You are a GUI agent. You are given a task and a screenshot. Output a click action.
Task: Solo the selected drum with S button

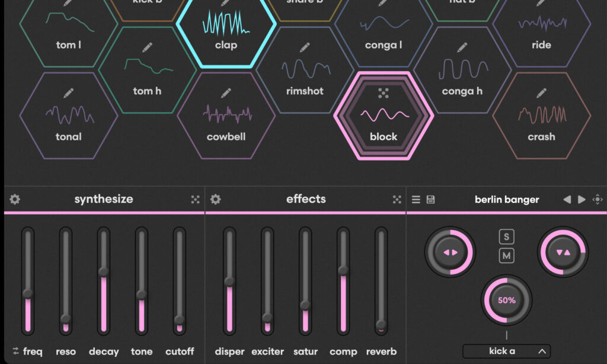click(x=506, y=237)
